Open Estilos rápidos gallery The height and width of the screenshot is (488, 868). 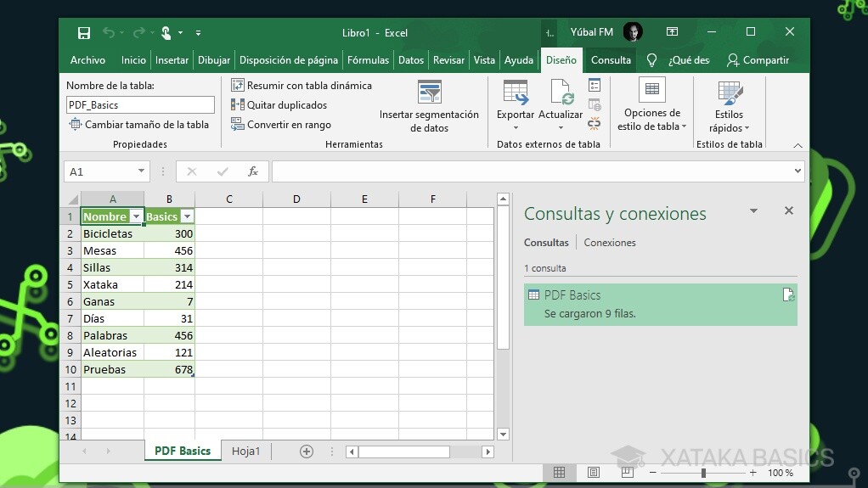pyautogui.click(x=729, y=106)
